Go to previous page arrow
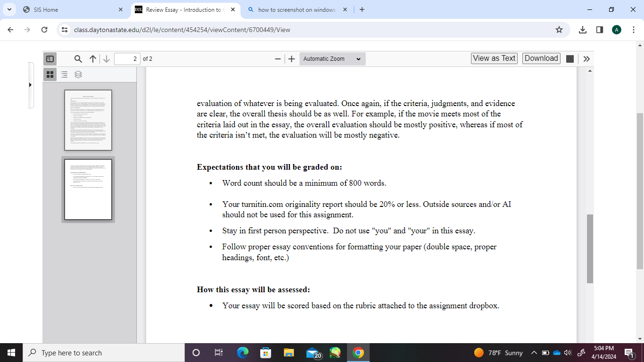 click(92, 59)
